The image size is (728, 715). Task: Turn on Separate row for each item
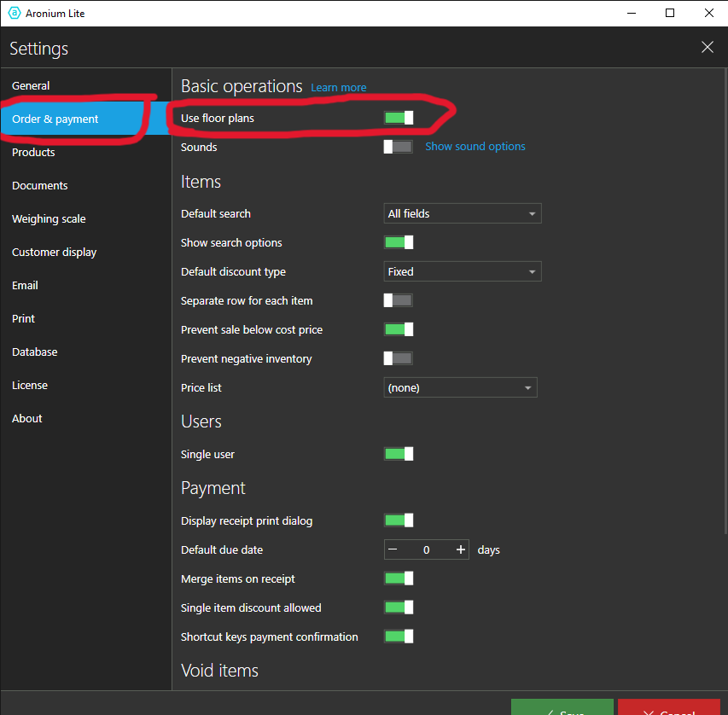pyautogui.click(x=399, y=300)
